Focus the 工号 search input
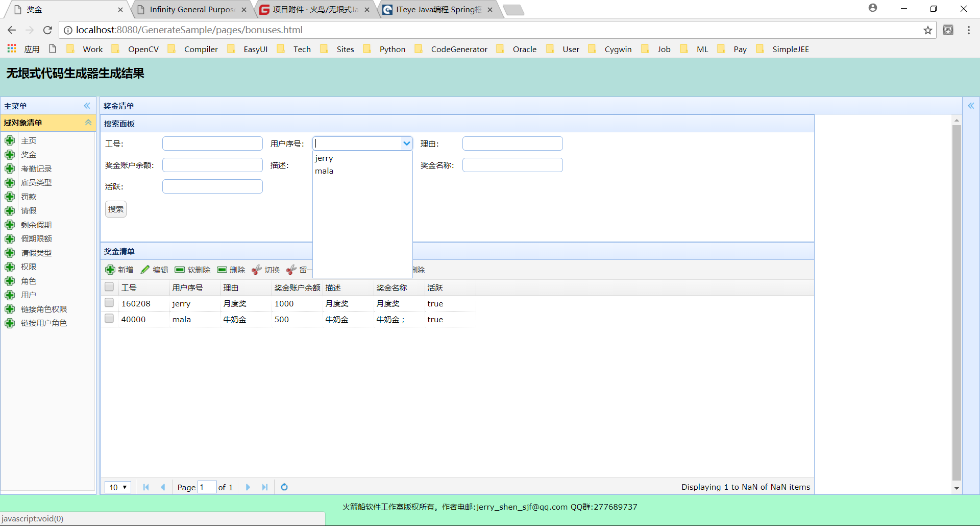The image size is (980, 526). click(x=212, y=144)
